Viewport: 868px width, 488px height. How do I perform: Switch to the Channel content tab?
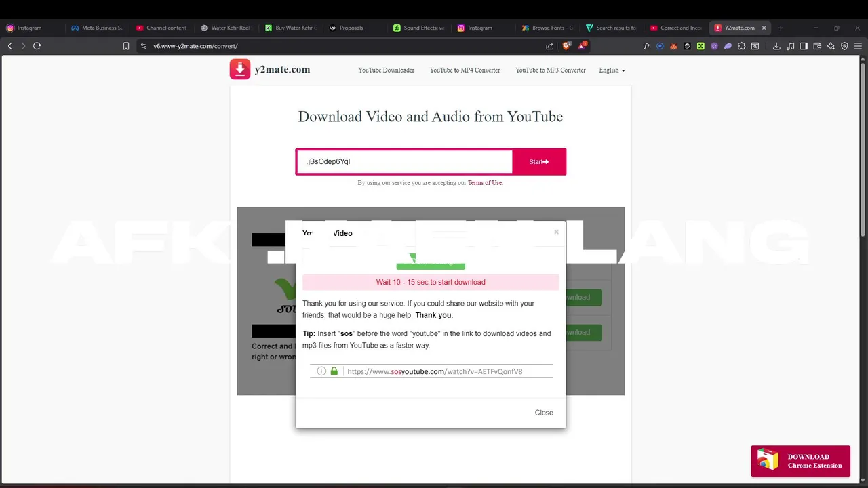(161, 28)
